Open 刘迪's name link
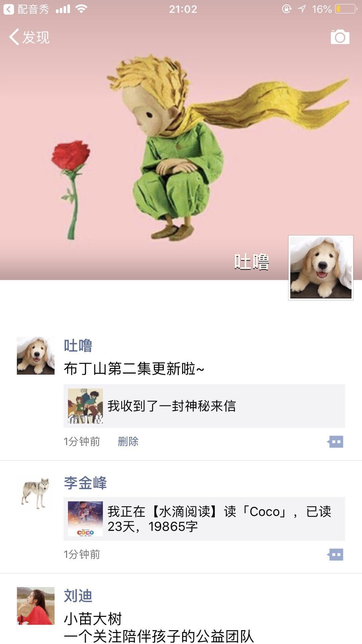This screenshot has width=362, height=644. point(78,596)
